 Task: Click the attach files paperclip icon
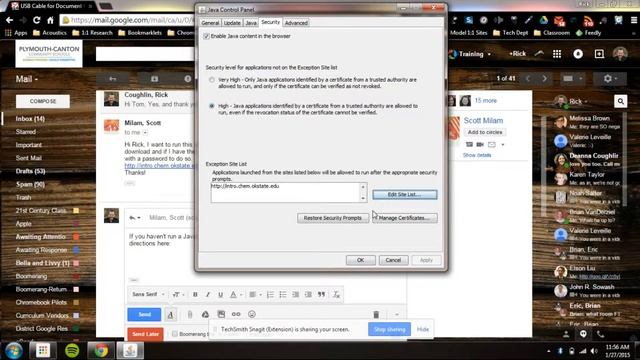click(190, 314)
